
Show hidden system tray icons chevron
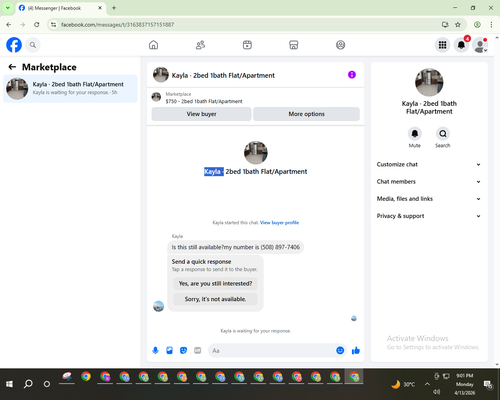pos(427,384)
